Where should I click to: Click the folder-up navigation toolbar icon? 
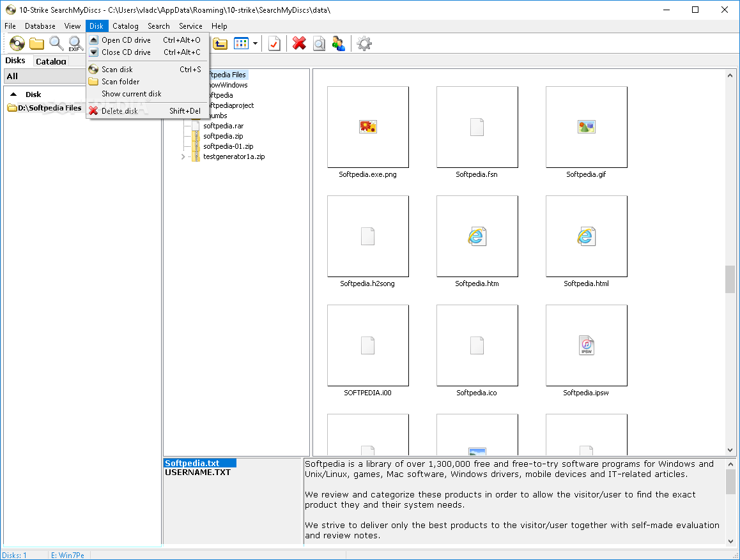click(220, 44)
